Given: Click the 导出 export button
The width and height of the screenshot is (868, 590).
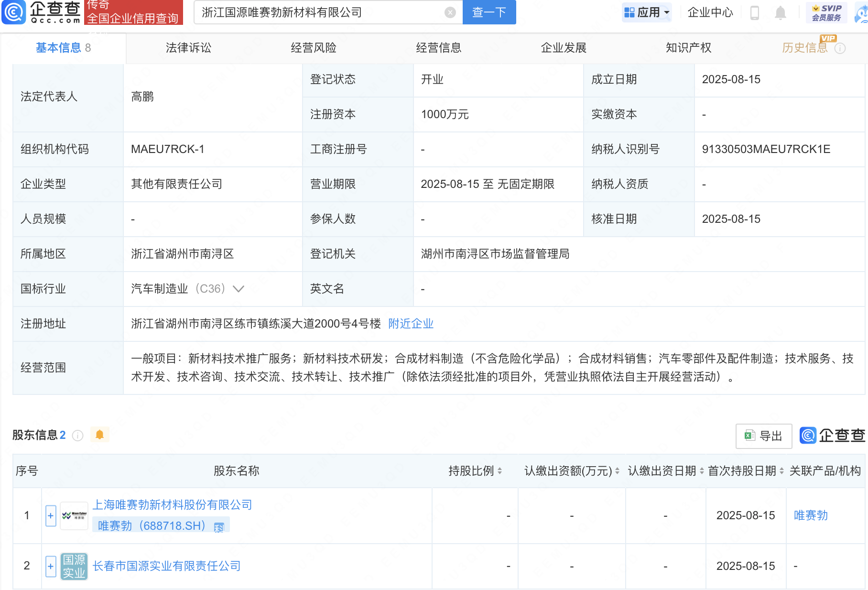Looking at the screenshot, I should point(764,436).
